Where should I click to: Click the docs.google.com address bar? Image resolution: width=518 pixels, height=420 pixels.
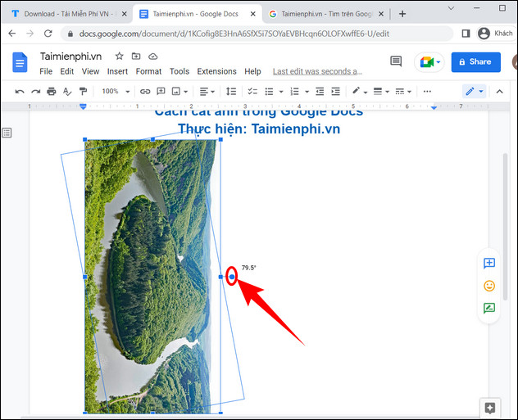[x=257, y=34]
